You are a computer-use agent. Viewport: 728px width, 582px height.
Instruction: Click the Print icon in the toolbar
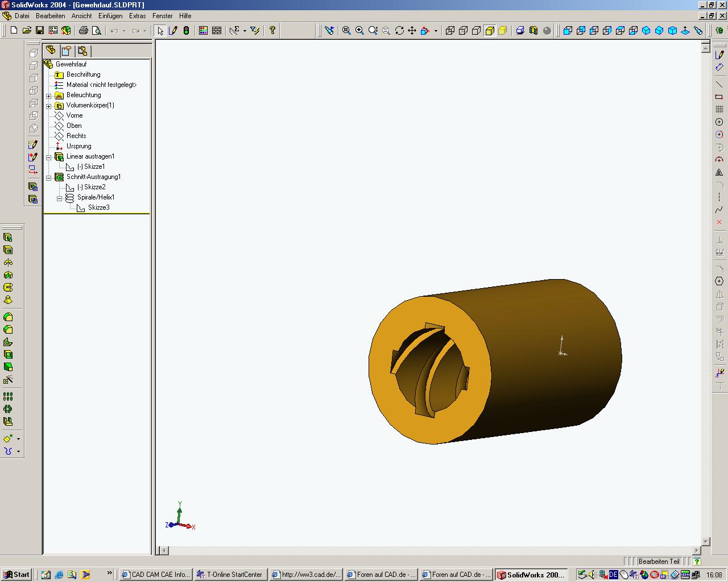84,31
